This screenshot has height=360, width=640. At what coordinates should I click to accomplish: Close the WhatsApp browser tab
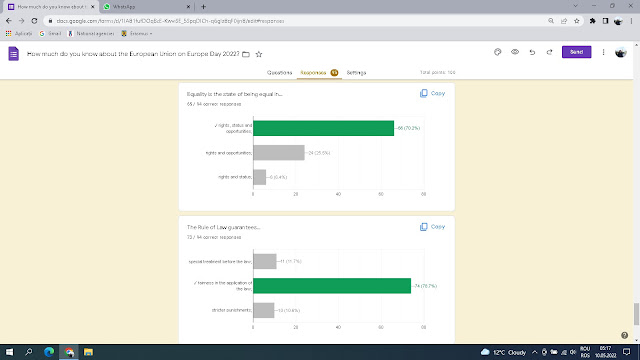(188, 7)
